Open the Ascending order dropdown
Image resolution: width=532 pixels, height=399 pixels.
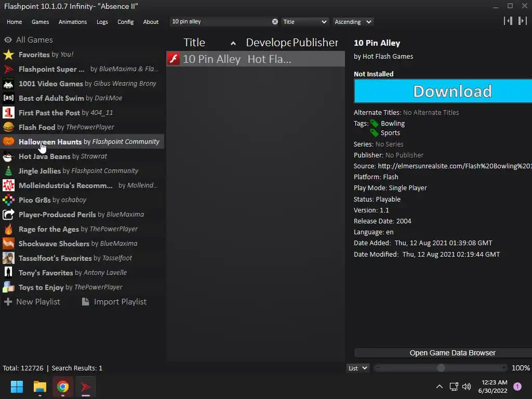click(353, 22)
